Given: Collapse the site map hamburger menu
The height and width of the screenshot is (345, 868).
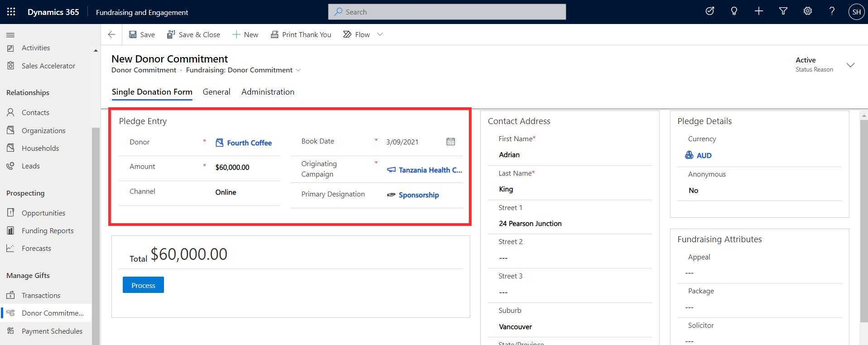Looking at the screenshot, I should (10, 35).
